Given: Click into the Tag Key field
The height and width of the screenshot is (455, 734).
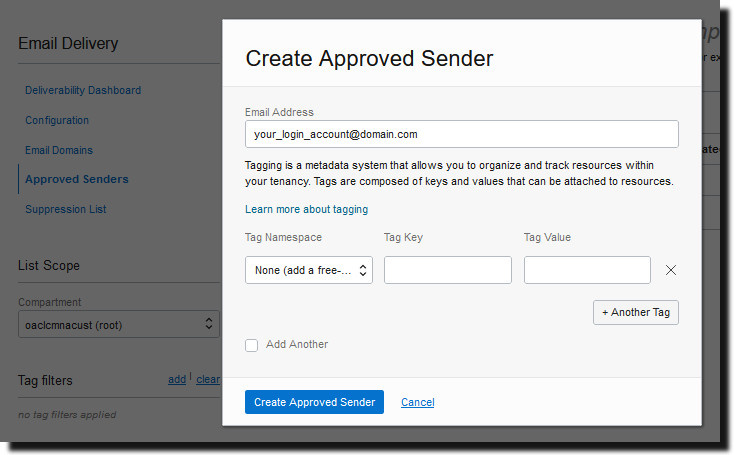Looking at the screenshot, I should 448,270.
